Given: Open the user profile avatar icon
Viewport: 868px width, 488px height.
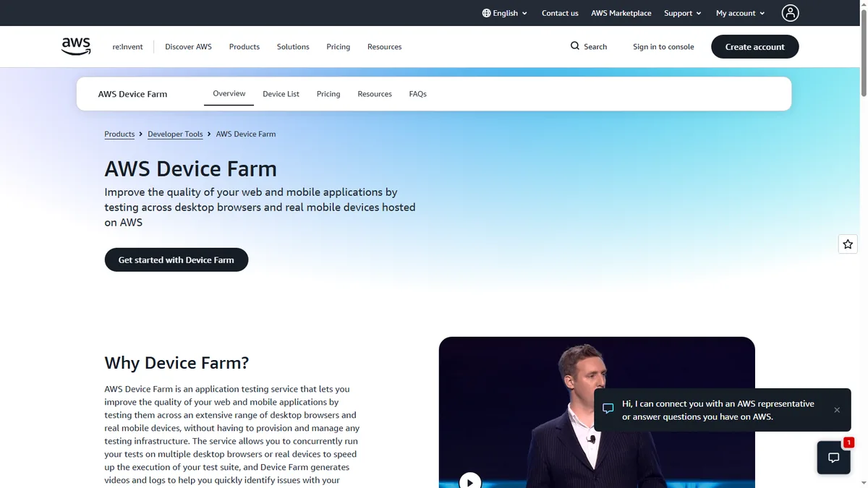Looking at the screenshot, I should [790, 13].
